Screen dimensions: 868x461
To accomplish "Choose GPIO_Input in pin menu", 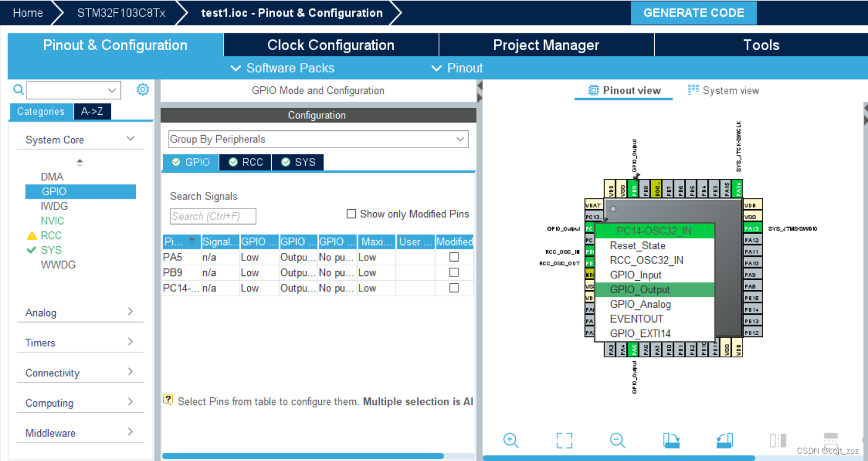I will point(654,275).
